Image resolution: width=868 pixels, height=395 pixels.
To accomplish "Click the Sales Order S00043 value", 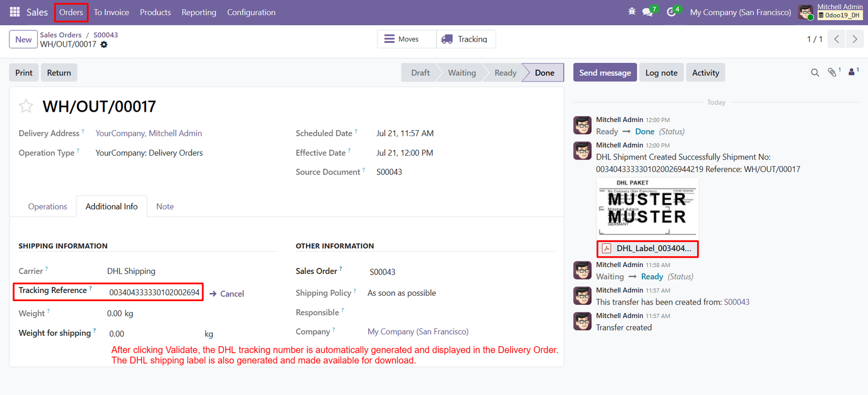I will [x=382, y=272].
